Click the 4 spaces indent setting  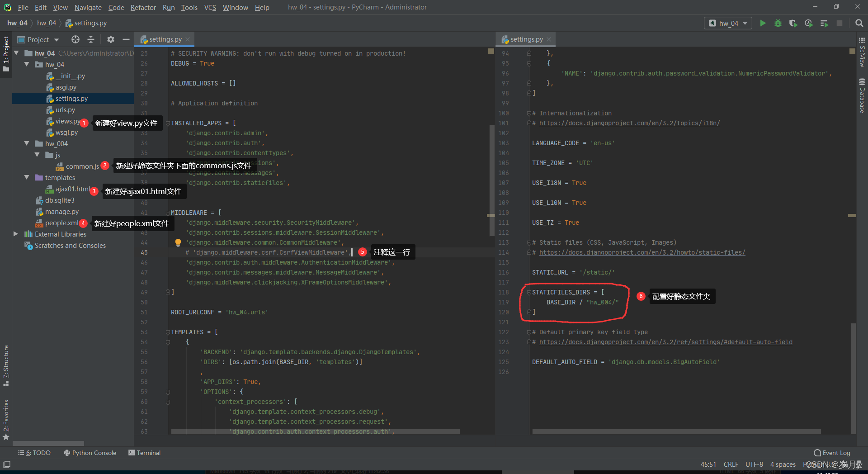tap(783, 465)
